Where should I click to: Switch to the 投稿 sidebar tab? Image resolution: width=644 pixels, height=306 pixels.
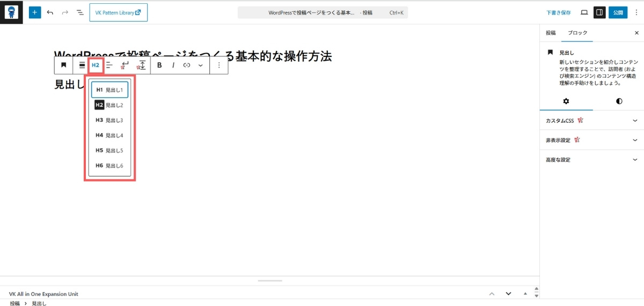click(551, 33)
